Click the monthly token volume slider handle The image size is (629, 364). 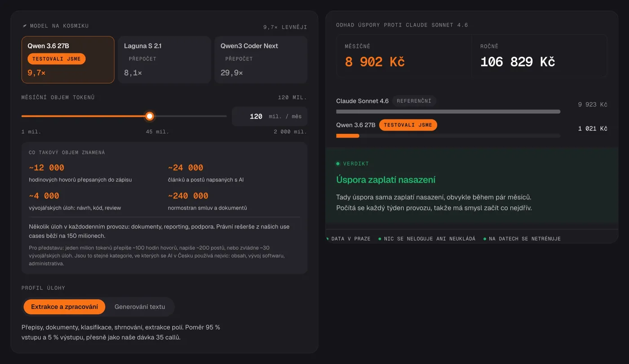[150, 116]
